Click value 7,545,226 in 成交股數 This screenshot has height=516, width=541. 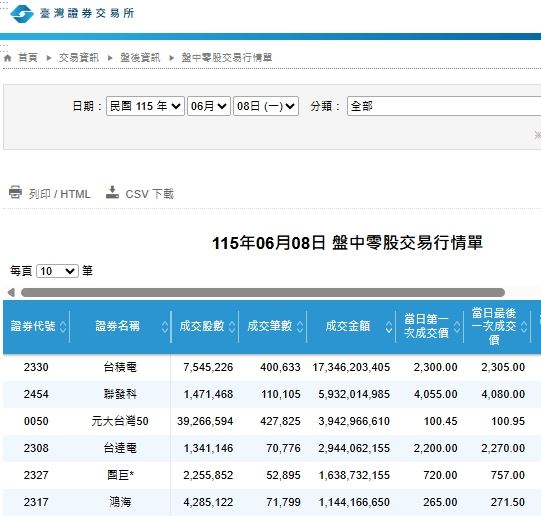[x=208, y=367]
